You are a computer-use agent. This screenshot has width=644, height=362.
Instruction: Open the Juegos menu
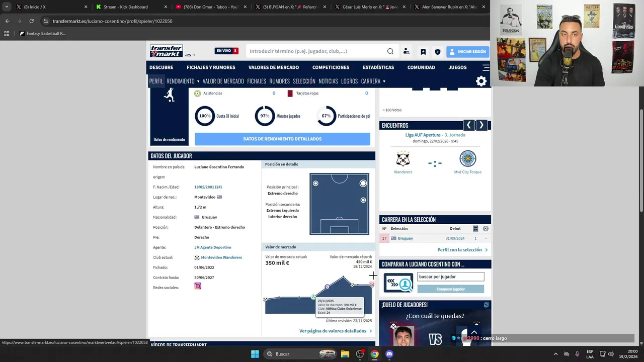coord(458,67)
